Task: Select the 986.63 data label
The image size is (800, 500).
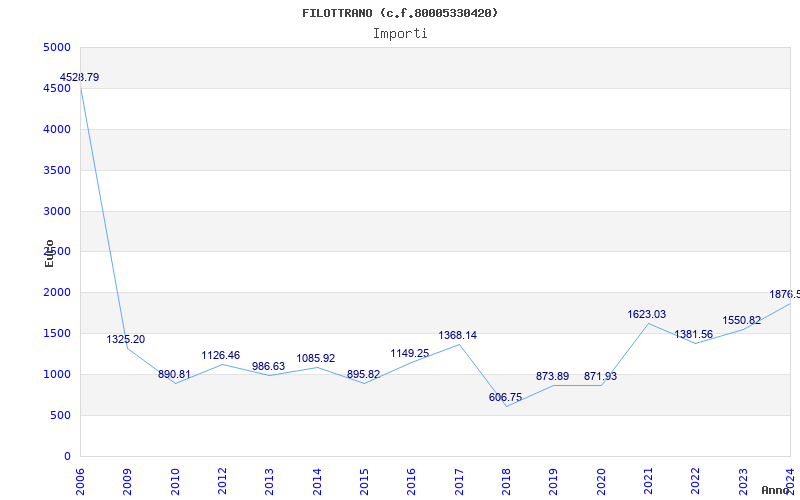Action: [268, 366]
